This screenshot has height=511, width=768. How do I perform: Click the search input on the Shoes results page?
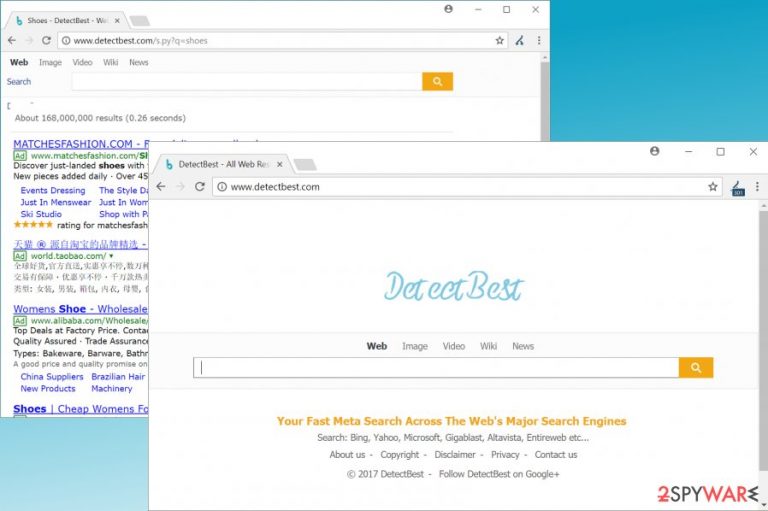pos(247,81)
